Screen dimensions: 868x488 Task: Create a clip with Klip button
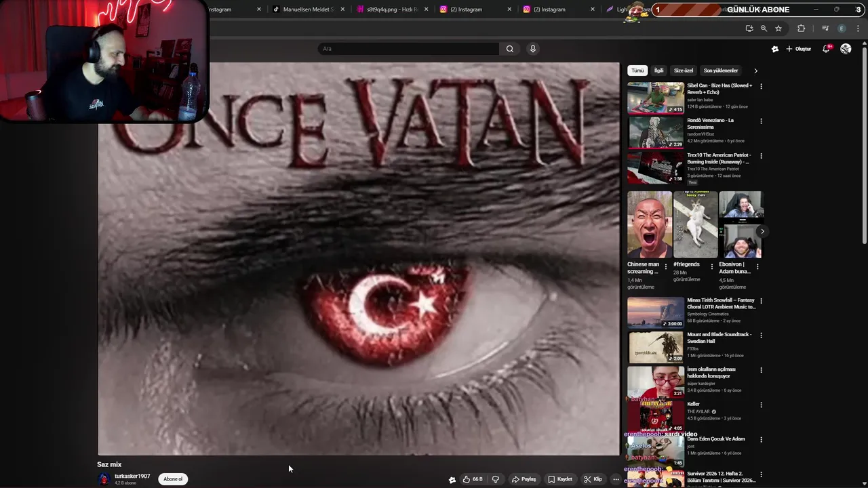click(x=593, y=479)
